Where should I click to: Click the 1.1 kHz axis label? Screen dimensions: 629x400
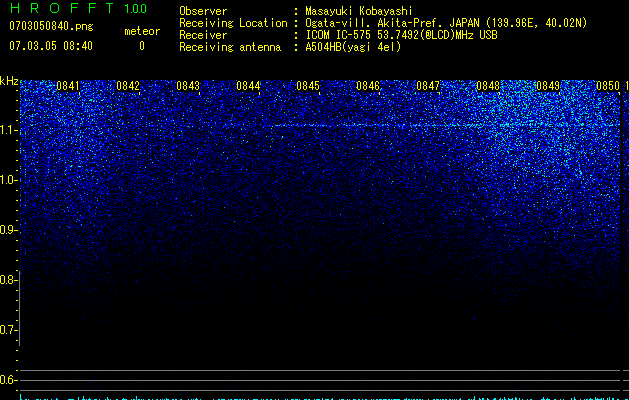point(8,130)
